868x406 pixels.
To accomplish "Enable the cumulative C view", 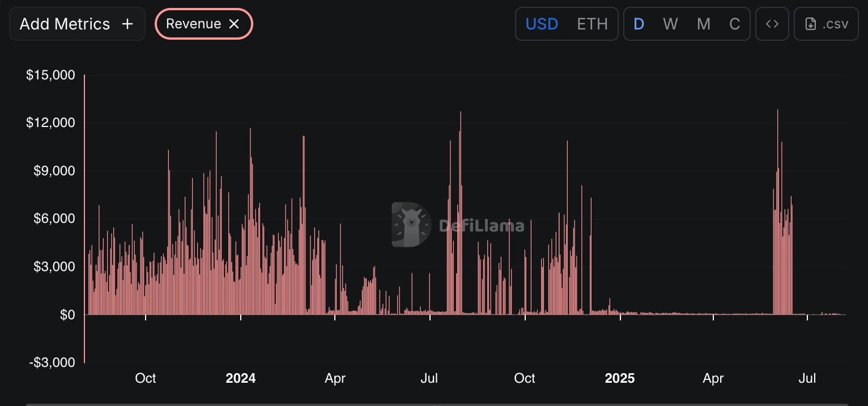I will (x=734, y=24).
